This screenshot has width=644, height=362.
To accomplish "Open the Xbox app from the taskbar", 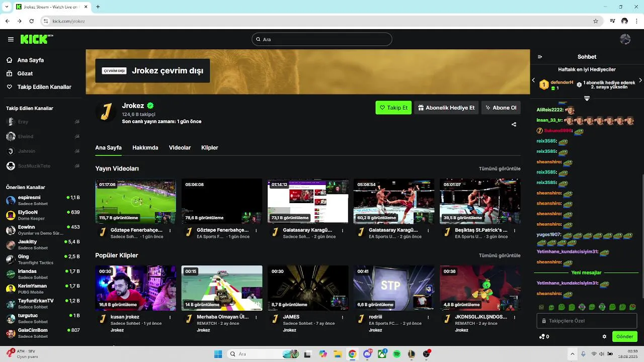I will (382, 354).
